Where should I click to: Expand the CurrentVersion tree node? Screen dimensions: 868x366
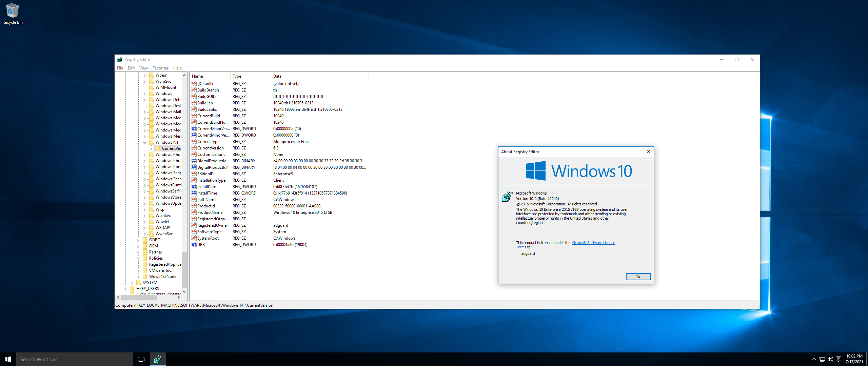151,148
